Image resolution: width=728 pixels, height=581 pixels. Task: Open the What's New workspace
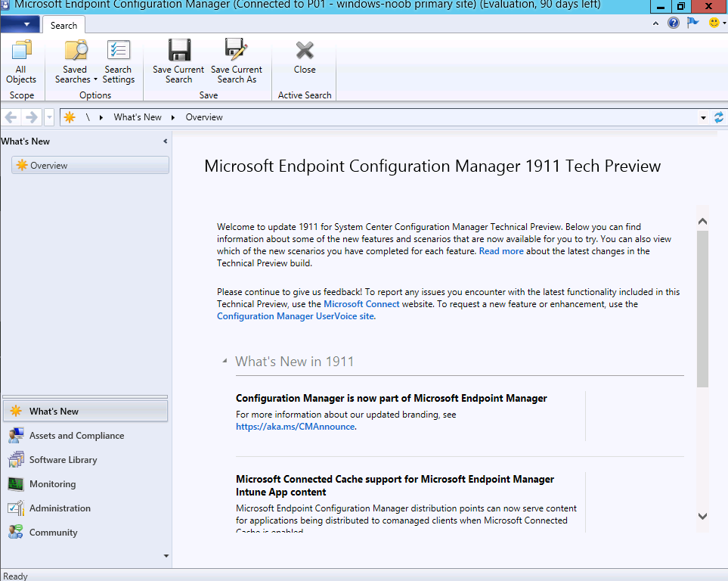point(85,412)
